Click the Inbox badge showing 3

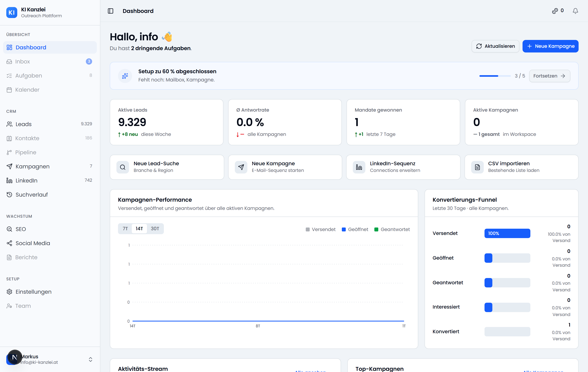89,61
